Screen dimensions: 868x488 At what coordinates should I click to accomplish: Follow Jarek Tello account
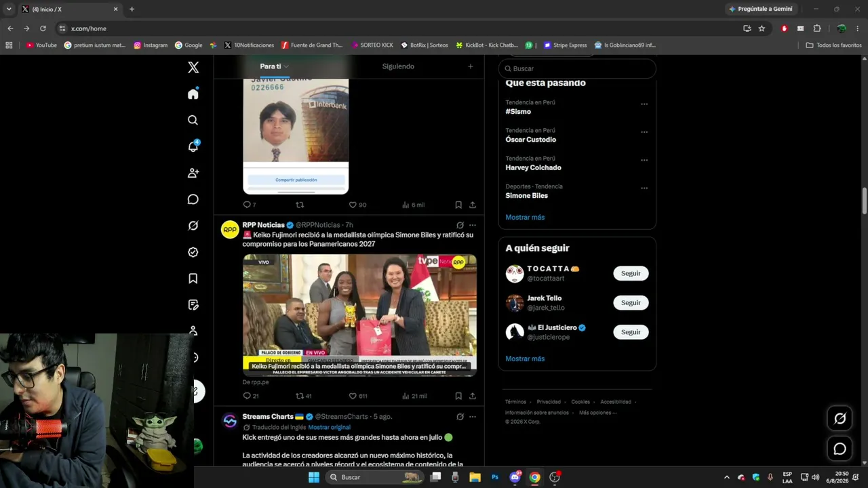pyautogui.click(x=631, y=302)
